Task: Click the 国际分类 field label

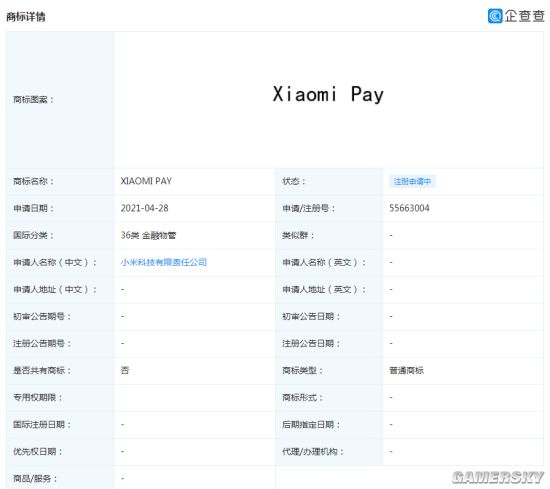Action: tap(33, 235)
